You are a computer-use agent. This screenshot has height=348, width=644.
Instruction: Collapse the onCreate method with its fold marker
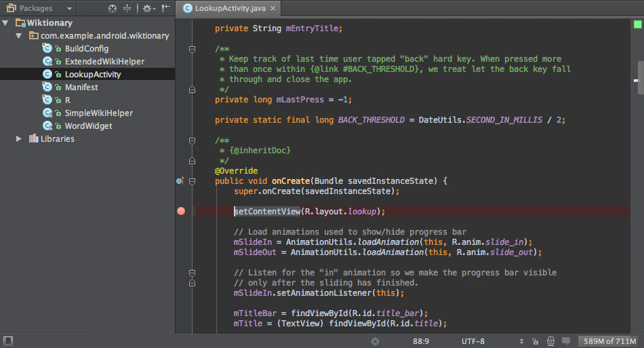(192, 181)
